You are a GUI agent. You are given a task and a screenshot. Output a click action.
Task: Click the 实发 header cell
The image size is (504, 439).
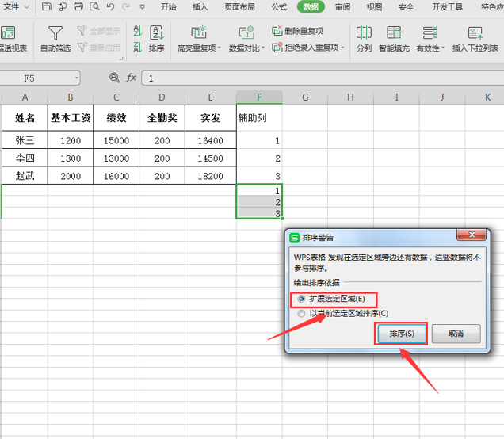click(x=211, y=117)
